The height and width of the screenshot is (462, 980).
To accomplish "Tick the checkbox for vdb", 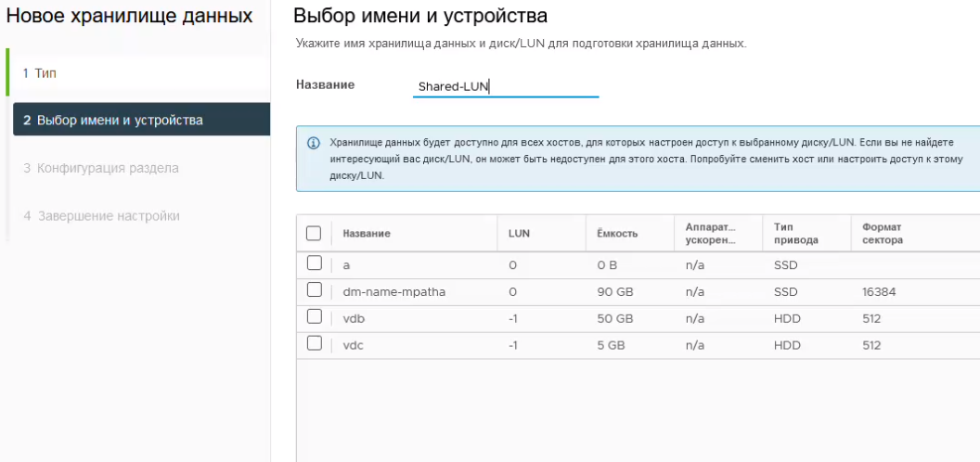I will (x=315, y=317).
